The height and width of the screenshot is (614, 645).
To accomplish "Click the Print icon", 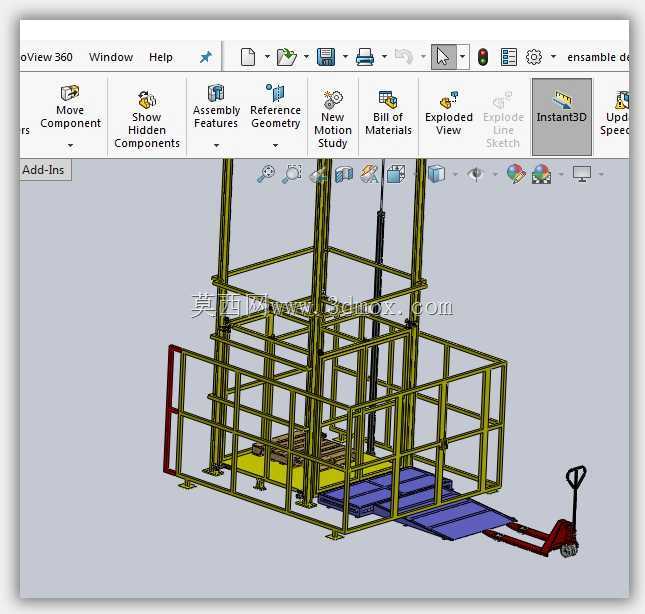I will click(x=365, y=57).
